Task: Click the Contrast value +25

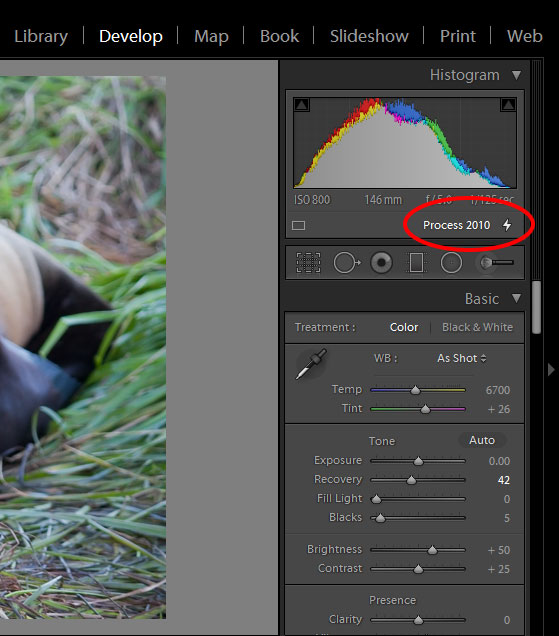Action: pos(499,569)
